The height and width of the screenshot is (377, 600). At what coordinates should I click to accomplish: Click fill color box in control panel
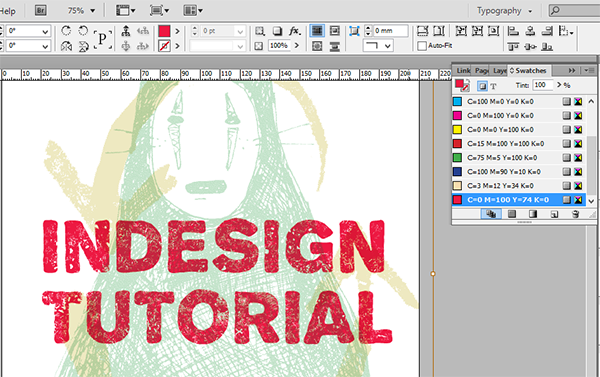(164, 31)
